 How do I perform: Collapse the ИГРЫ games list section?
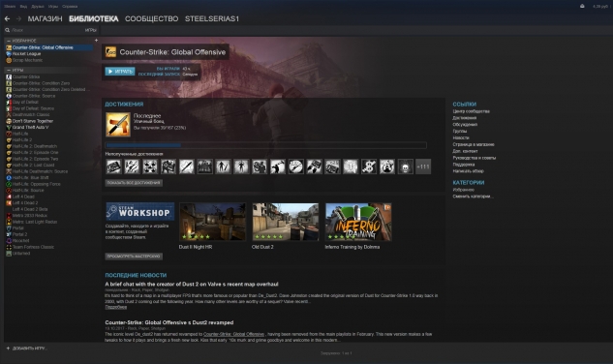pyautogui.click(x=8, y=70)
